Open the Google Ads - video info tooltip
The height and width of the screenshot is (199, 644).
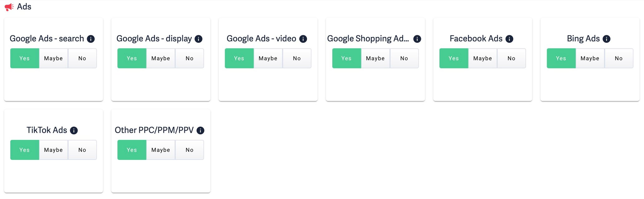tap(302, 39)
